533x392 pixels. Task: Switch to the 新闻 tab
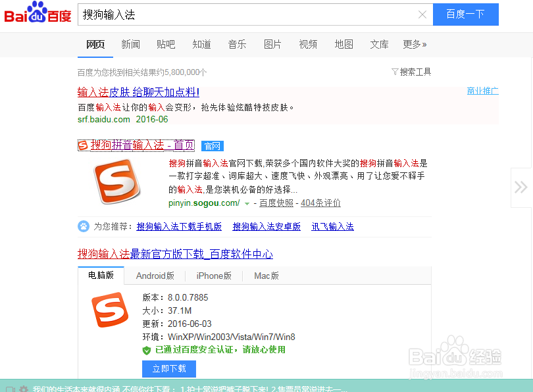[130, 45]
